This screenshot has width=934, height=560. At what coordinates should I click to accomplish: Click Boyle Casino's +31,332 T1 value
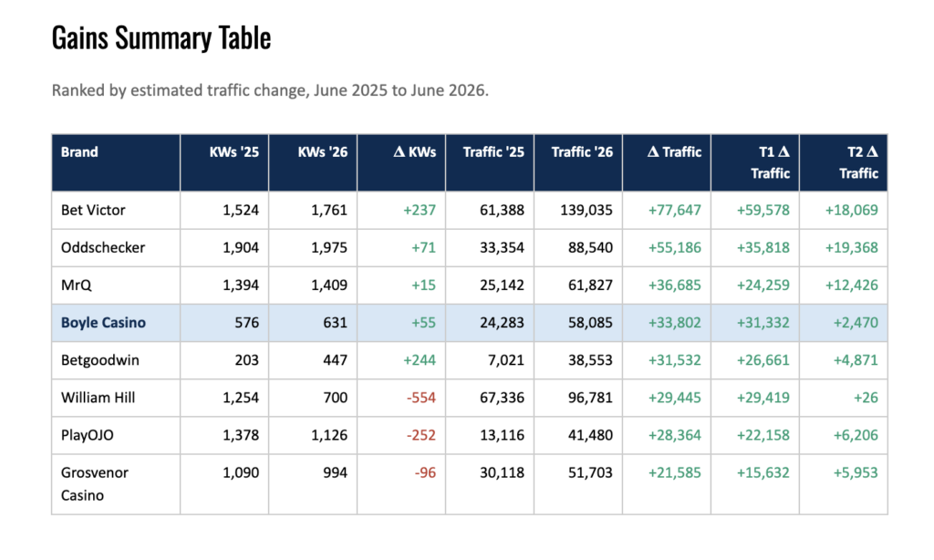click(x=763, y=323)
